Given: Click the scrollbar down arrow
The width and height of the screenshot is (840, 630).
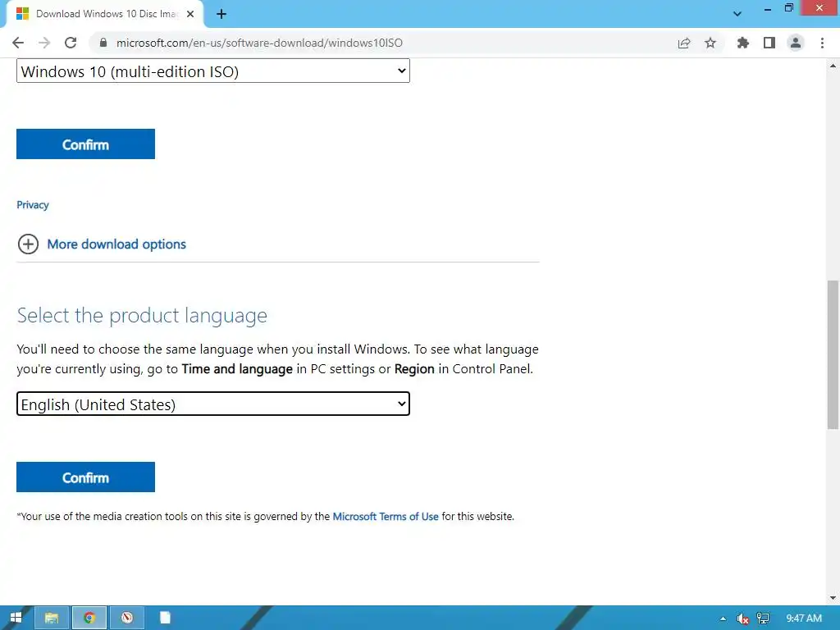Looking at the screenshot, I should [x=833, y=598].
